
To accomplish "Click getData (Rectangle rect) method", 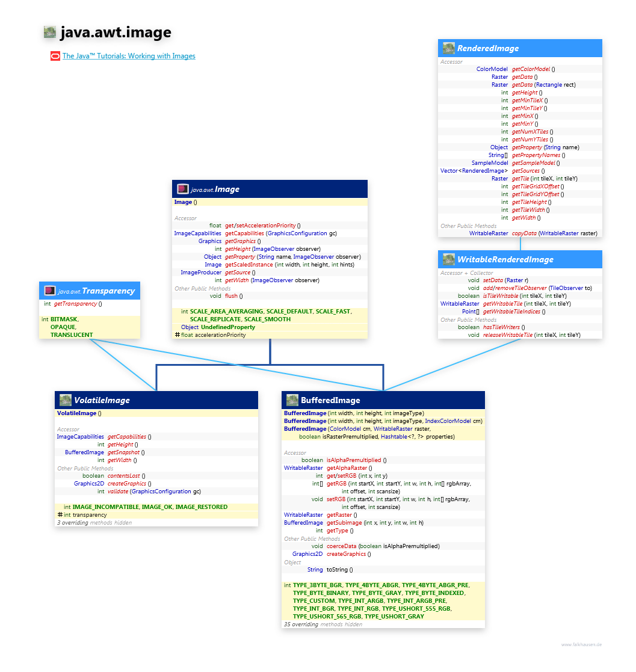I will (543, 85).
